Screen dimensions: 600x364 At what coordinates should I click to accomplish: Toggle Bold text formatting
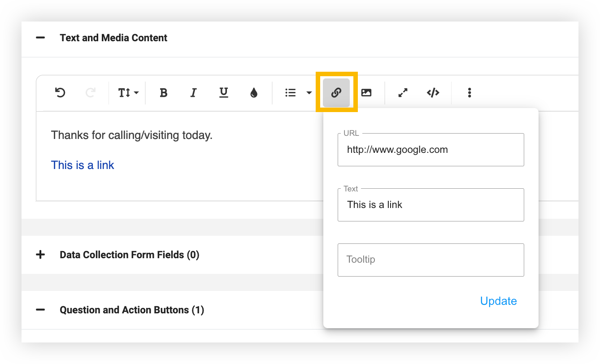(x=164, y=93)
